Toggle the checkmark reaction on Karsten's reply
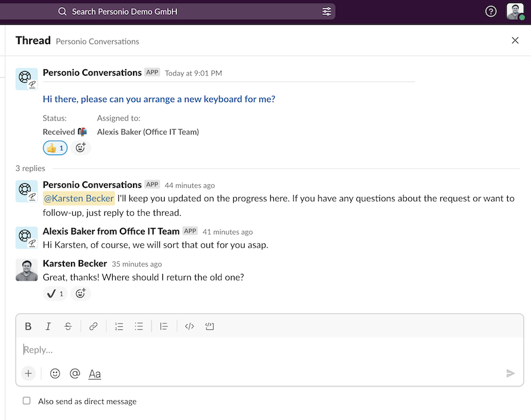Image resolution: width=531 pixels, height=420 pixels. click(x=55, y=294)
